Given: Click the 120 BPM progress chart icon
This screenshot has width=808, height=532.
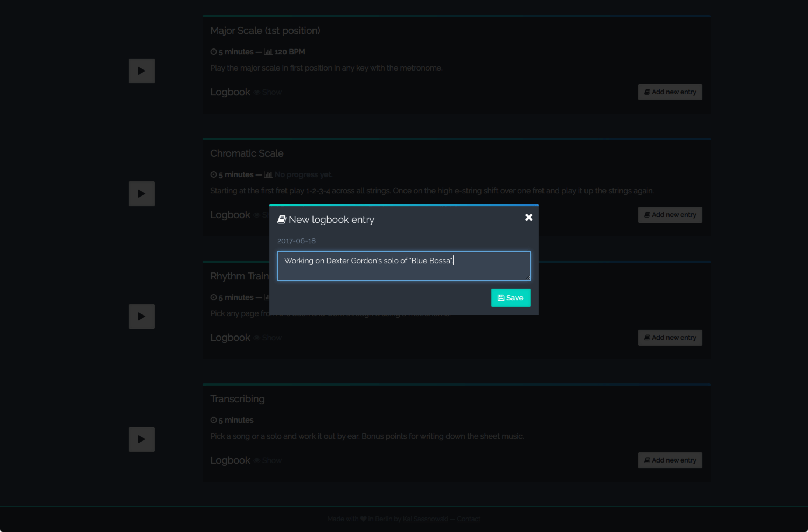Looking at the screenshot, I should coord(268,52).
